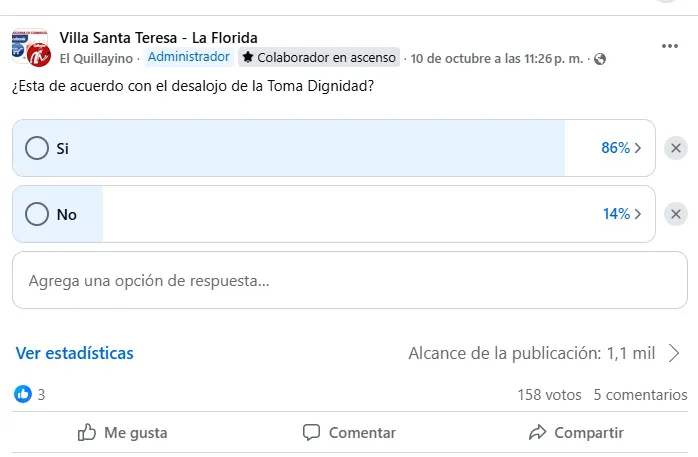Click the Compartir share arrow button

point(576,433)
